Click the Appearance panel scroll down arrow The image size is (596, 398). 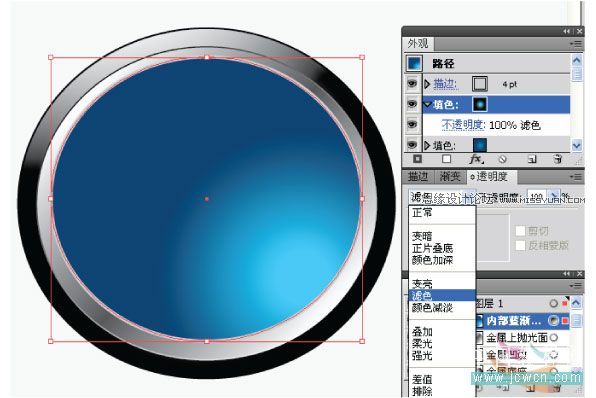click(x=577, y=145)
